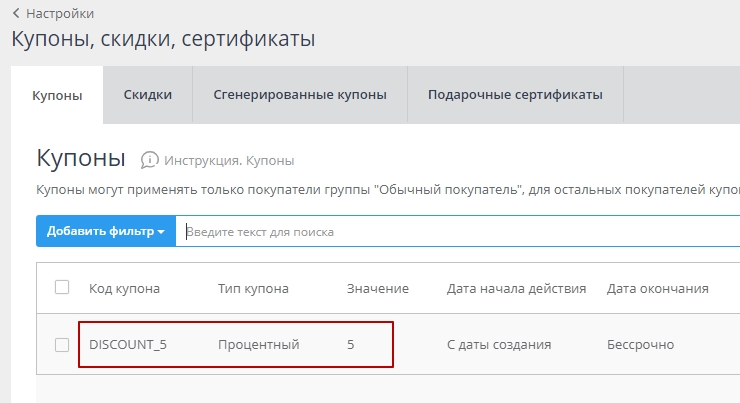Open the Инструкция. Купоны link
Viewport: 740px width, 403px height.
[229, 160]
